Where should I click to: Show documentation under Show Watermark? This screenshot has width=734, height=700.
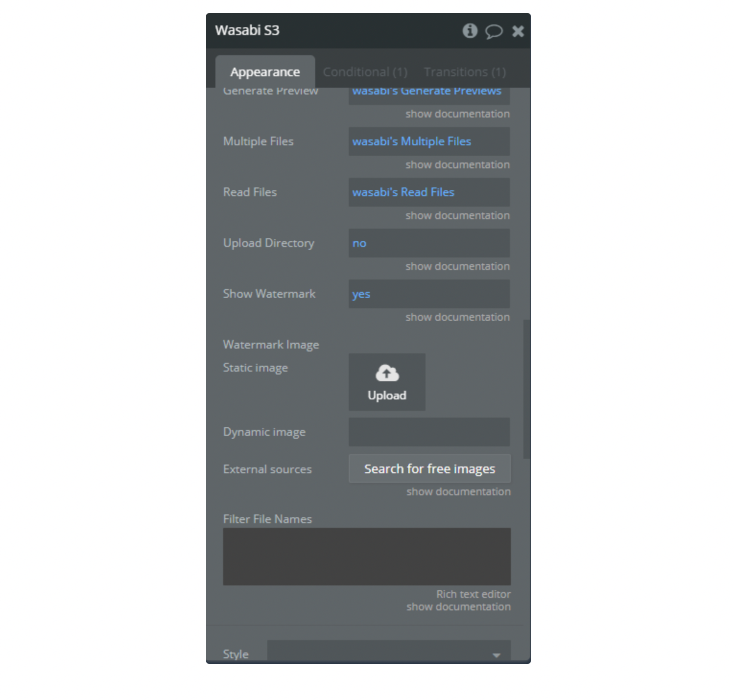tap(457, 317)
